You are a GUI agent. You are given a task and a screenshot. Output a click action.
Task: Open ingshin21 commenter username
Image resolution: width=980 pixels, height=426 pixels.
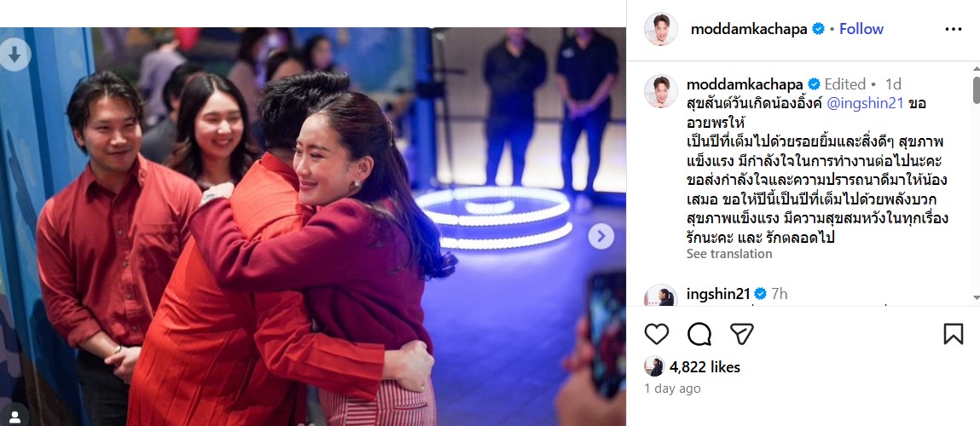716,294
